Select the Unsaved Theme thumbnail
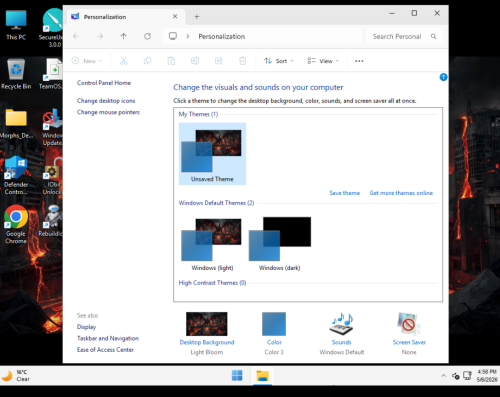The height and width of the screenshot is (397, 500). click(x=212, y=154)
